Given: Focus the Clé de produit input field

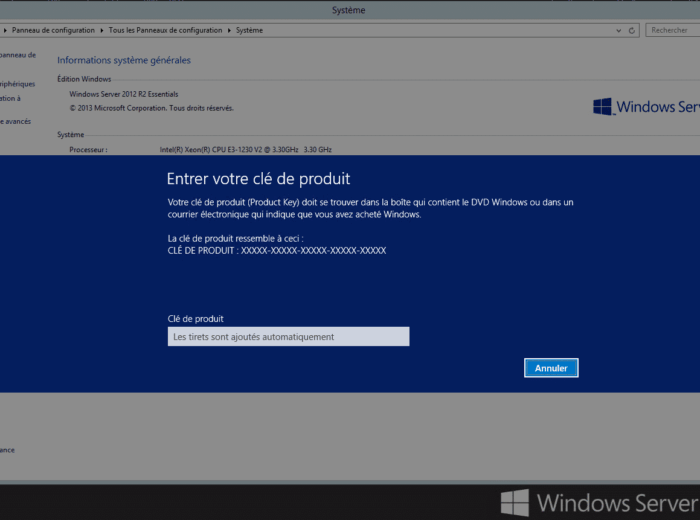Looking at the screenshot, I should pos(288,337).
